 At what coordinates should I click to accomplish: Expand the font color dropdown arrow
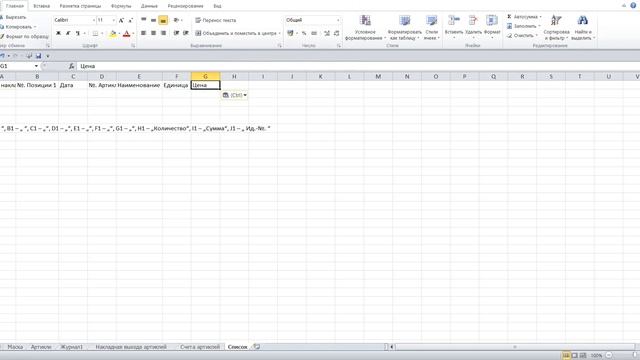coord(133,33)
